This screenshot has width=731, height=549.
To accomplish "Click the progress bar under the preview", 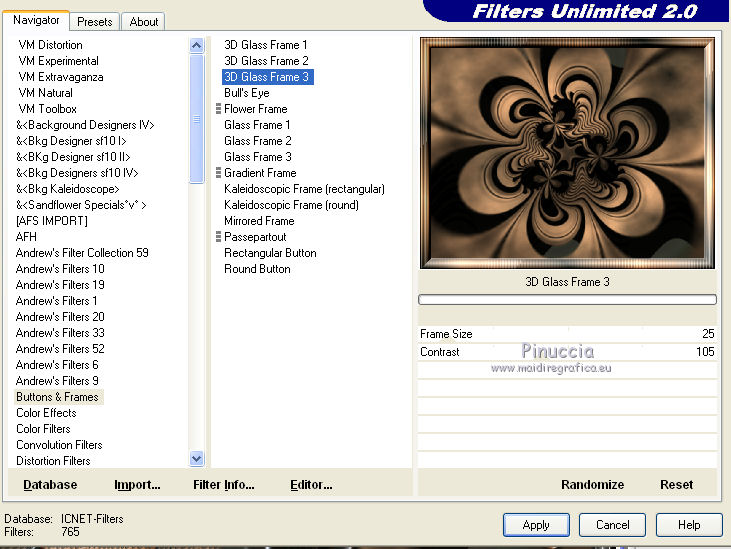I will tap(567, 299).
